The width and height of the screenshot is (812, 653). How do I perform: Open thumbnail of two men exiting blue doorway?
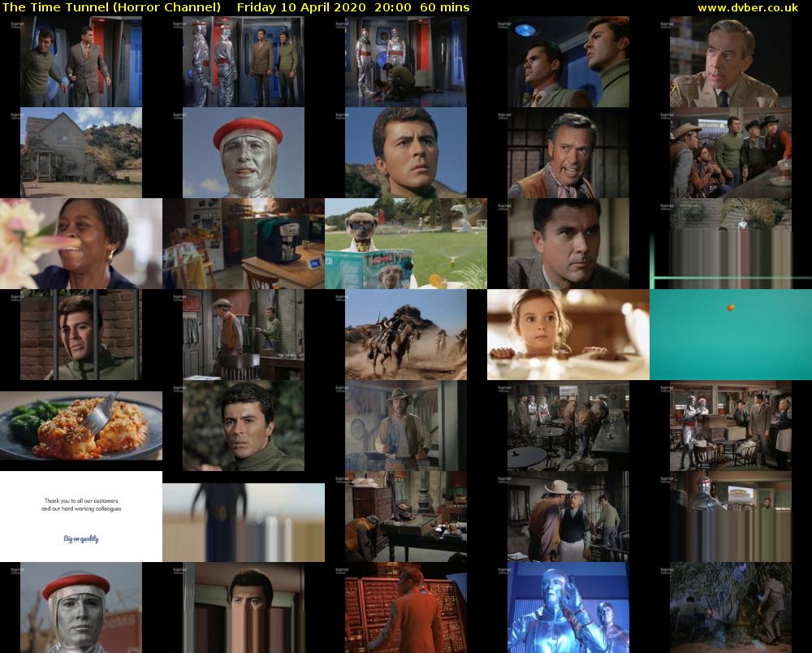coord(80,62)
